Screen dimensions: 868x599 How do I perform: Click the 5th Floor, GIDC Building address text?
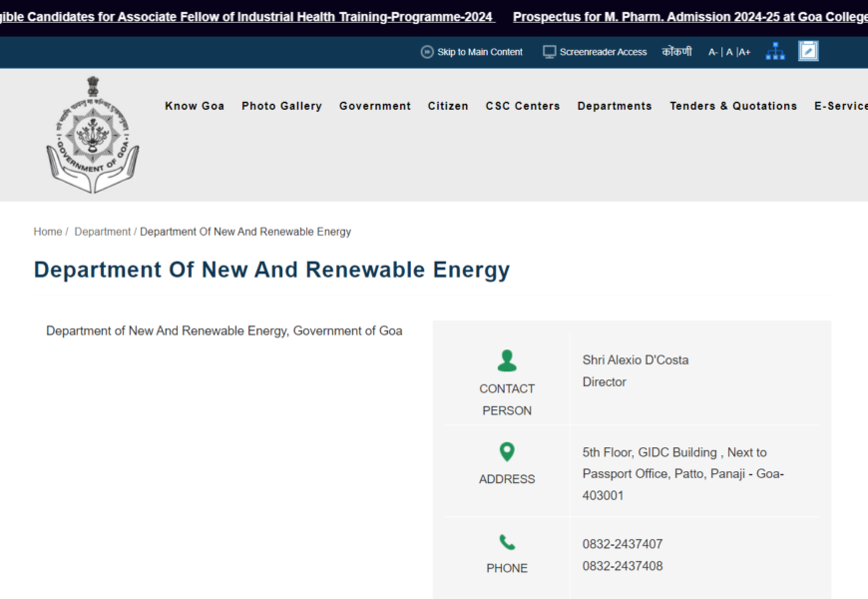coord(683,474)
